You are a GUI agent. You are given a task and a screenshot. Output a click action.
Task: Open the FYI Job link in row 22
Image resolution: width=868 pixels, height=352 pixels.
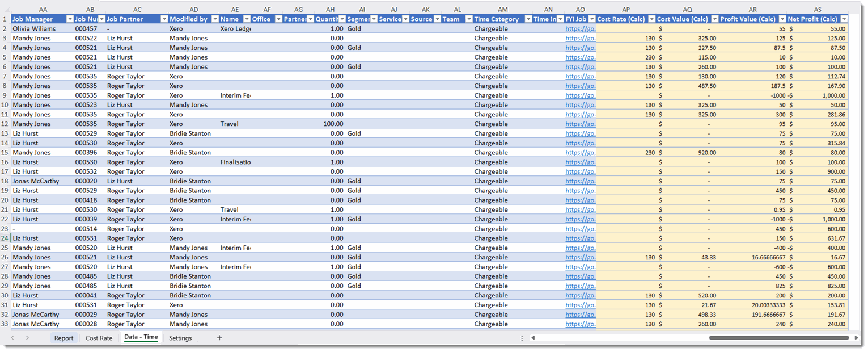(x=580, y=219)
